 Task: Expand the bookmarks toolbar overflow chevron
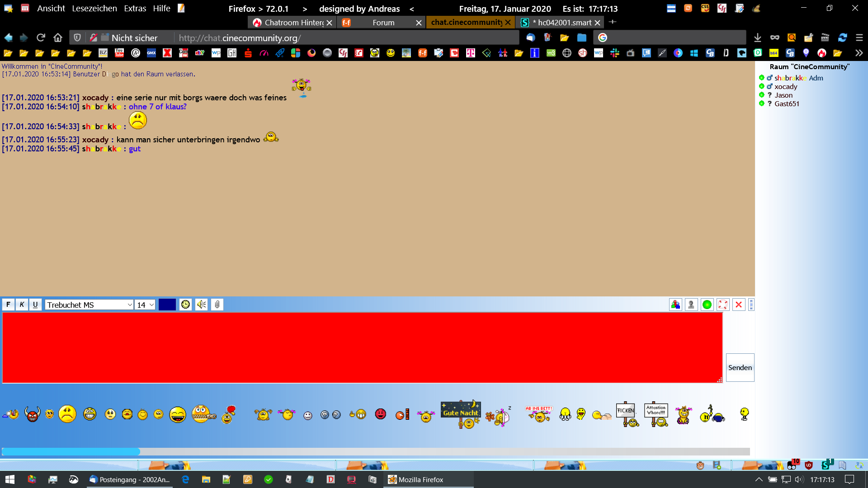(x=859, y=53)
